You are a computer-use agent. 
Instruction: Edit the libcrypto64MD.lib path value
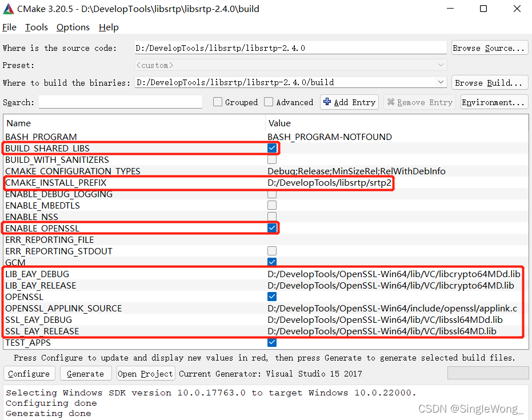[391, 286]
